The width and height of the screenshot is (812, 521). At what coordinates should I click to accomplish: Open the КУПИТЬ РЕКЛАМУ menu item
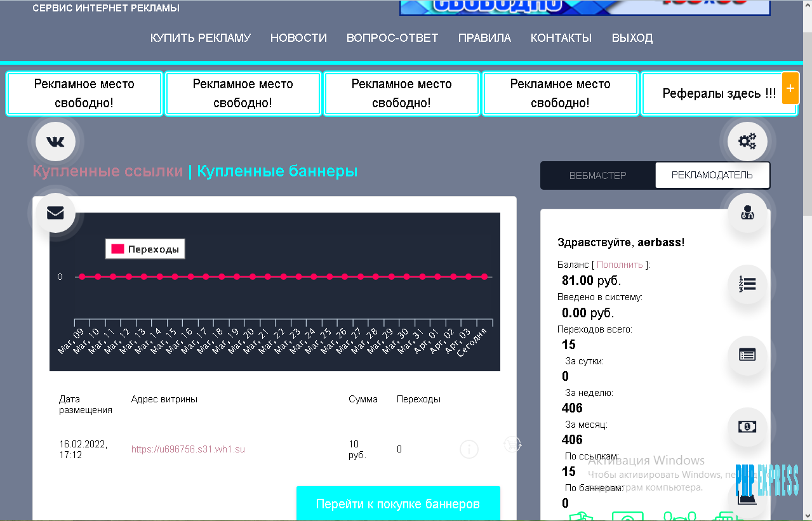[201, 38]
